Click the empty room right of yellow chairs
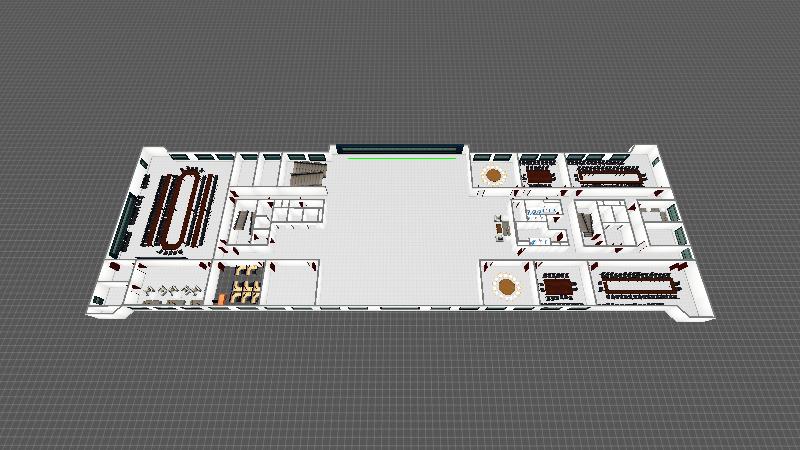Viewport: 800px width, 450px height. tap(292, 283)
